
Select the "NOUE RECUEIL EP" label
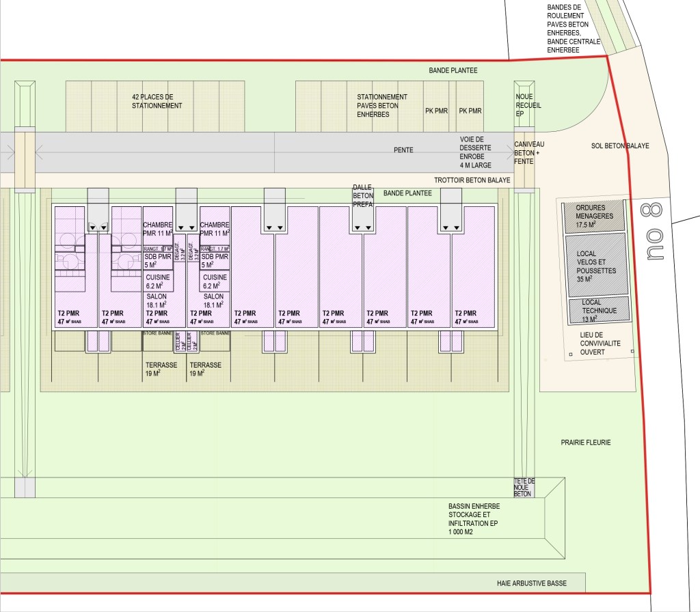point(528,106)
